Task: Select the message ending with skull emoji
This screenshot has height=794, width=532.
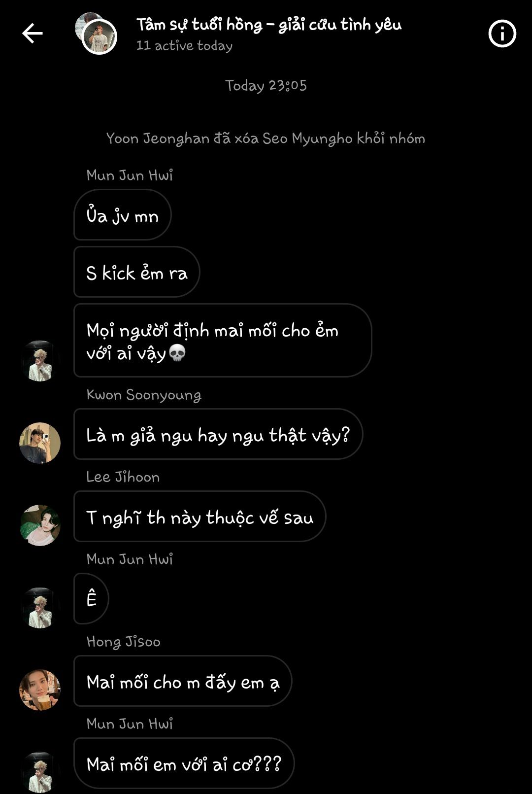Action: 223,341
